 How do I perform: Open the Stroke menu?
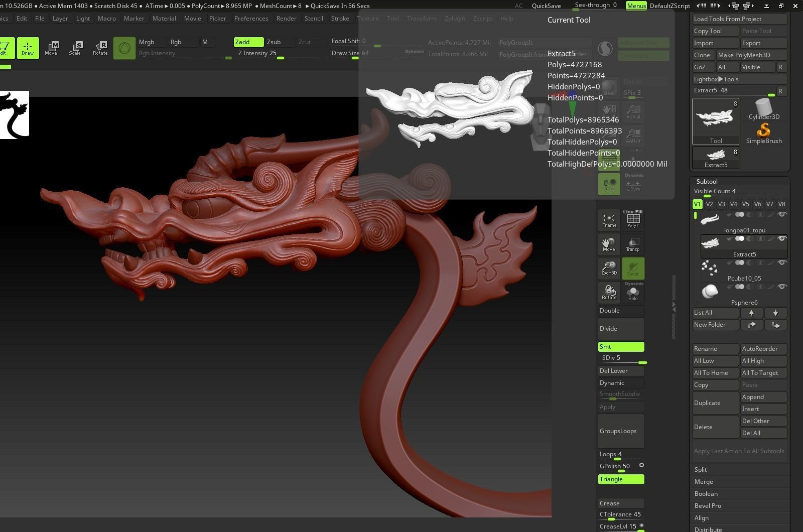click(340, 19)
